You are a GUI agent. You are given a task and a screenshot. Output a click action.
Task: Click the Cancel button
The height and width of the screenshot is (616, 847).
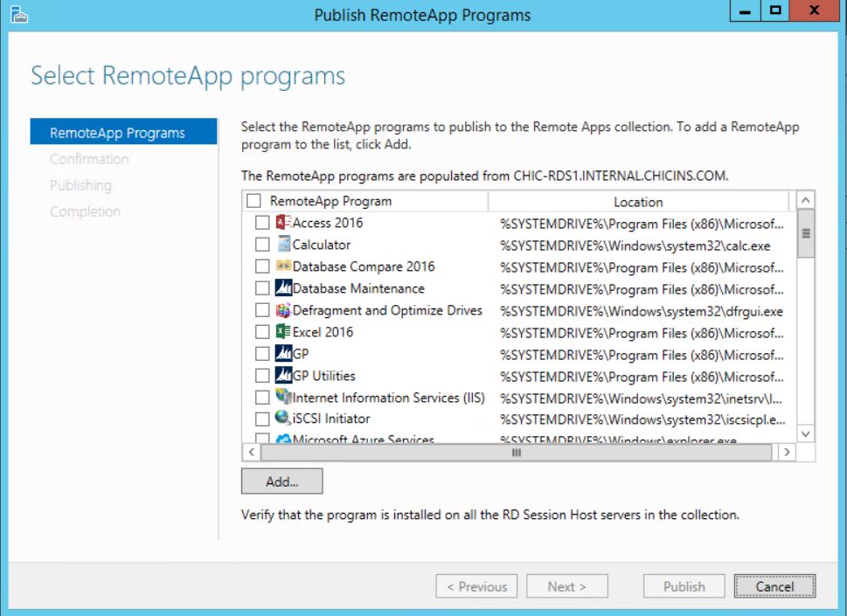[x=774, y=586]
